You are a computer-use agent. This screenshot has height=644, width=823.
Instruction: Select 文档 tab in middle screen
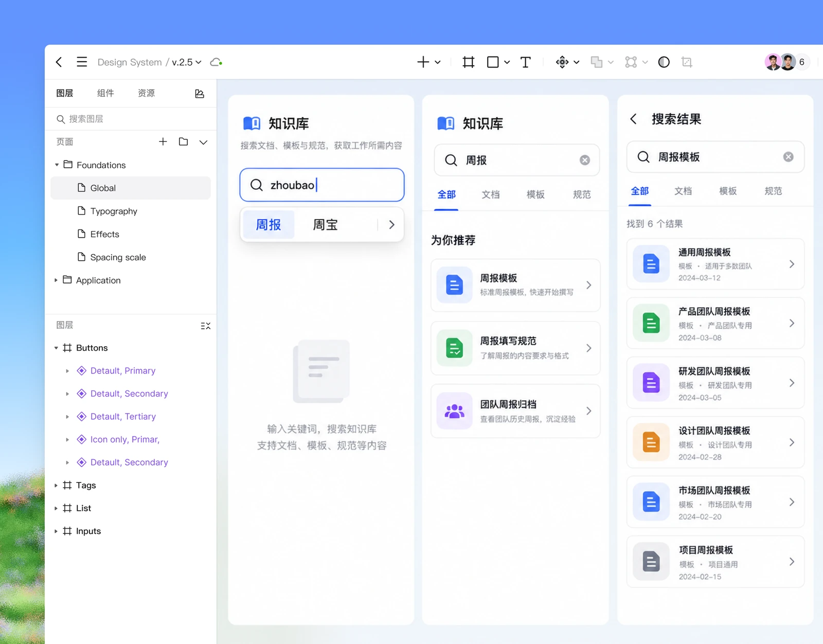point(491,194)
